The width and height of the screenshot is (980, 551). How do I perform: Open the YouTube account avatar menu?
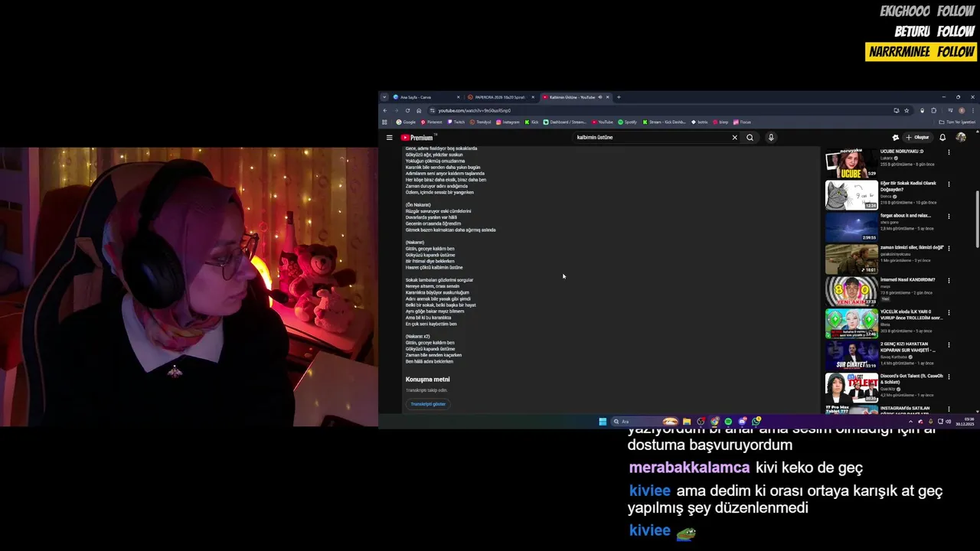[x=961, y=138]
